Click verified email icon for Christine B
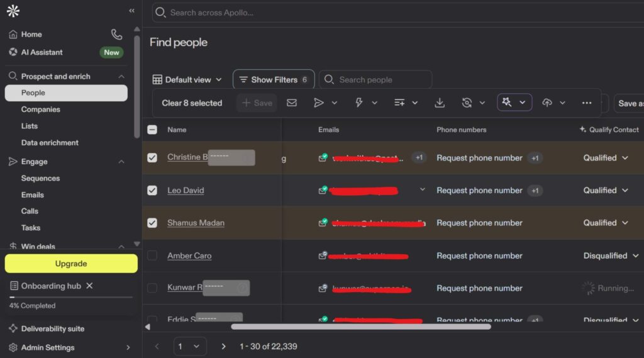The image size is (644, 358). click(x=323, y=157)
